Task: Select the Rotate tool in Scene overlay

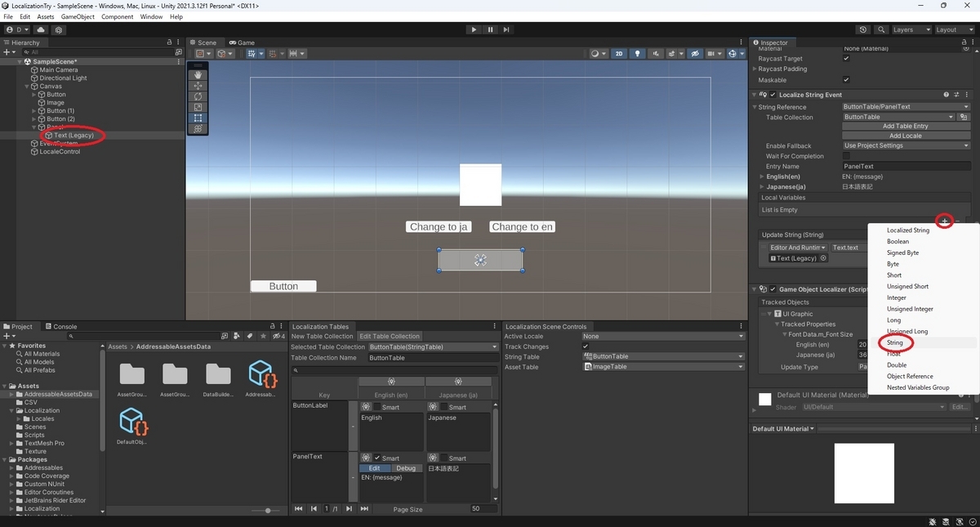Action: pyautogui.click(x=197, y=96)
